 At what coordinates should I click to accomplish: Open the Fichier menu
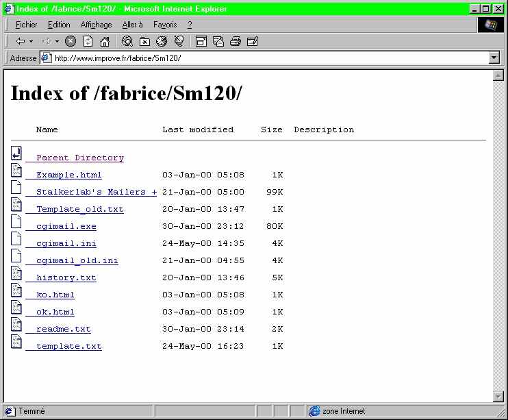coord(27,25)
